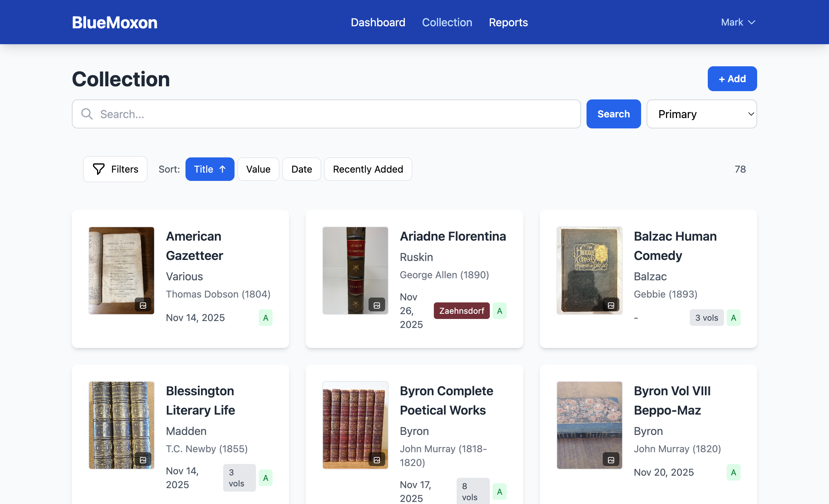Click the A condition badge on American Gazetteer
Image resolution: width=829 pixels, height=504 pixels.
click(265, 317)
